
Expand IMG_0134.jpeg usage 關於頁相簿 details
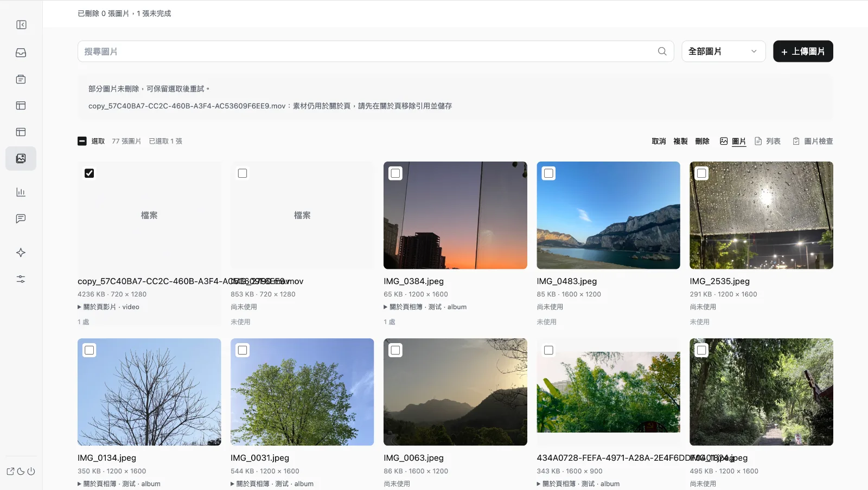point(119,483)
